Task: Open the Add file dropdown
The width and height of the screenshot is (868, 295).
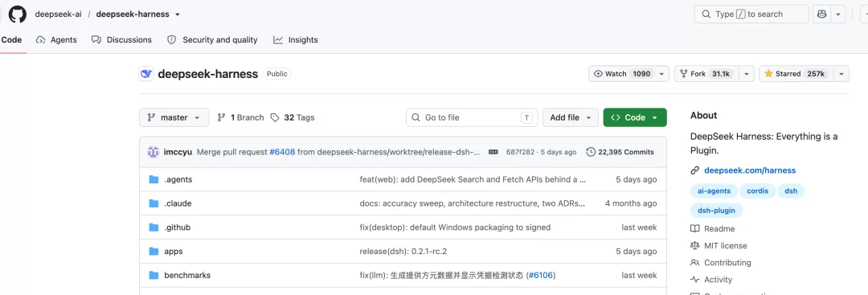Action: (570, 117)
